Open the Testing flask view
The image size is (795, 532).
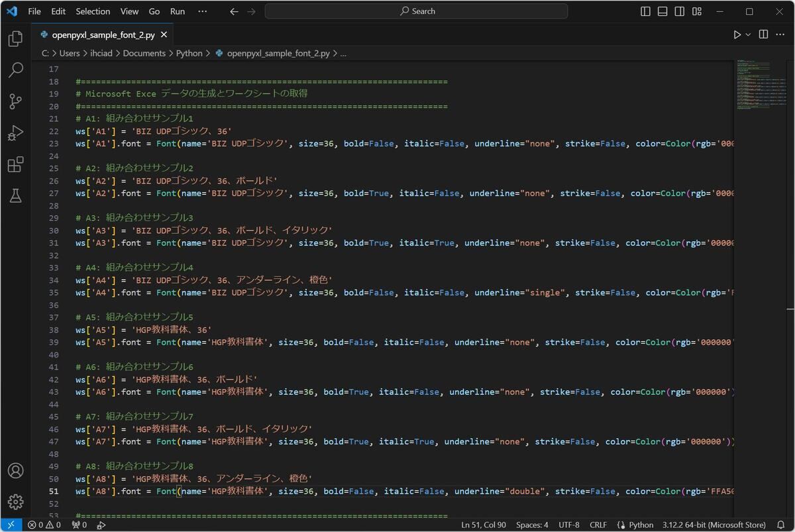point(15,195)
